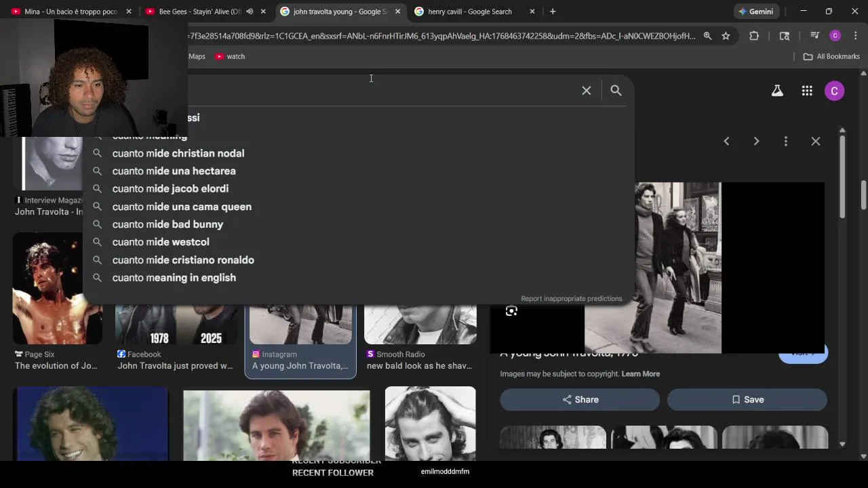Click the page vertical scrollbar thumb
This screenshot has width=868, height=488.
click(863, 195)
